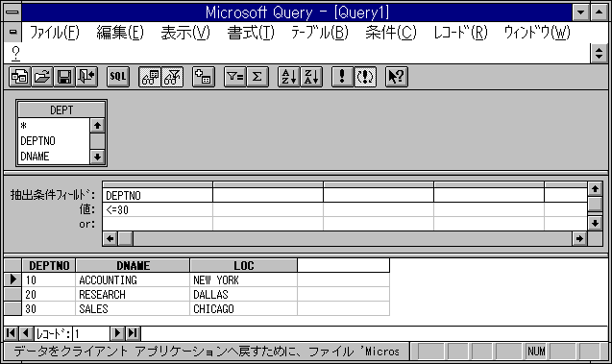The width and height of the screenshot is (612, 364).
Task: Click the New Query toolbar icon
Action: [19, 77]
